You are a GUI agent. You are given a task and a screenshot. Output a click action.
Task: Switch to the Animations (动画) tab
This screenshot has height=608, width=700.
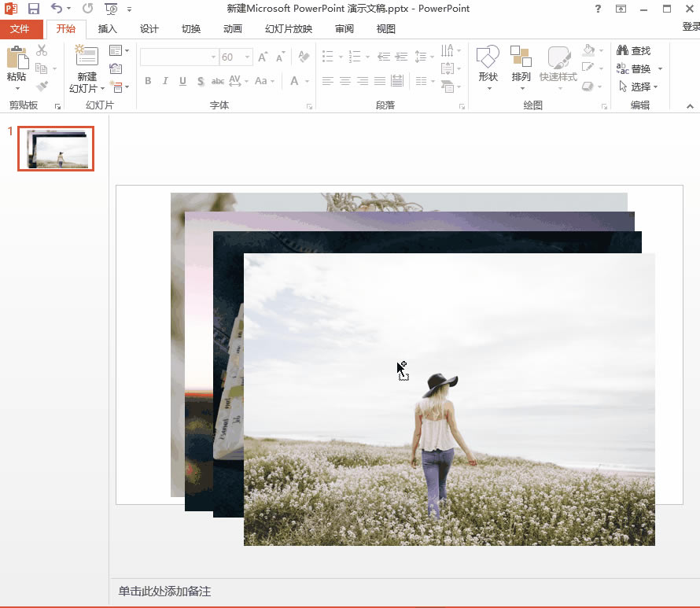(x=232, y=29)
